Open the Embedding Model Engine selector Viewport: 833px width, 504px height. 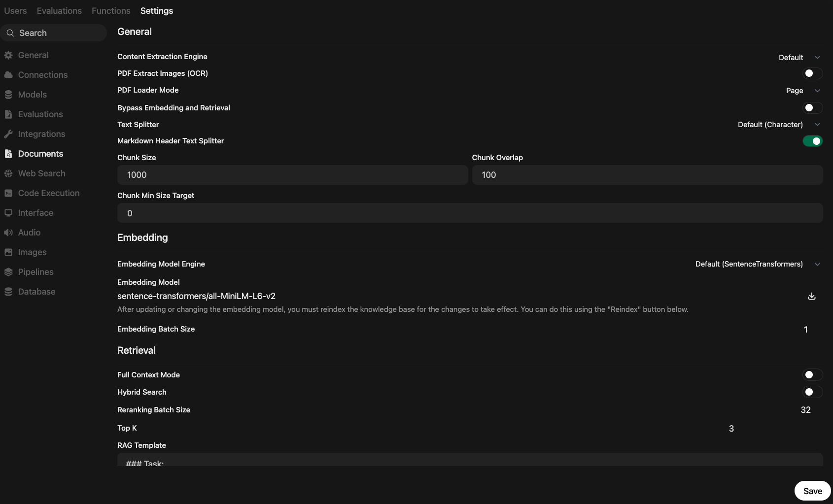pyautogui.click(x=758, y=264)
